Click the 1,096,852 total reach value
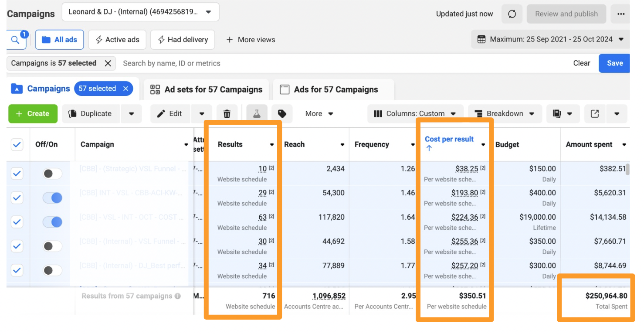Viewport: 644px width, 334px height. coord(329,296)
